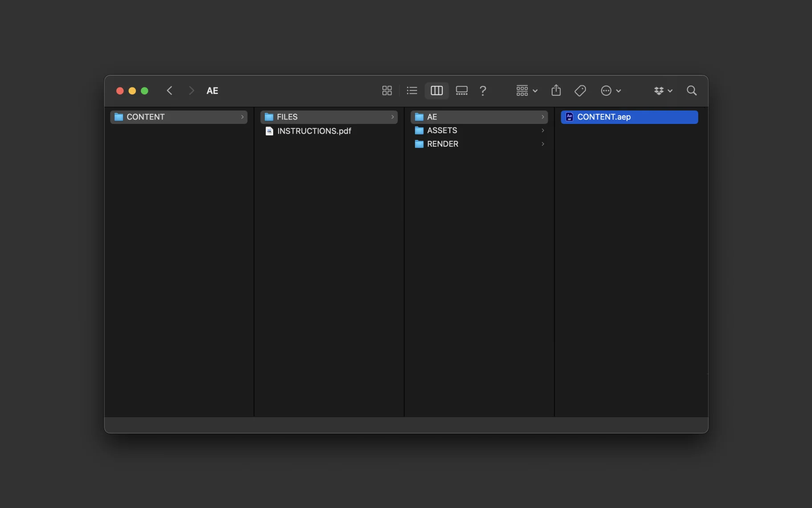
Task: Click the Search magnifier icon
Action: (x=691, y=90)
